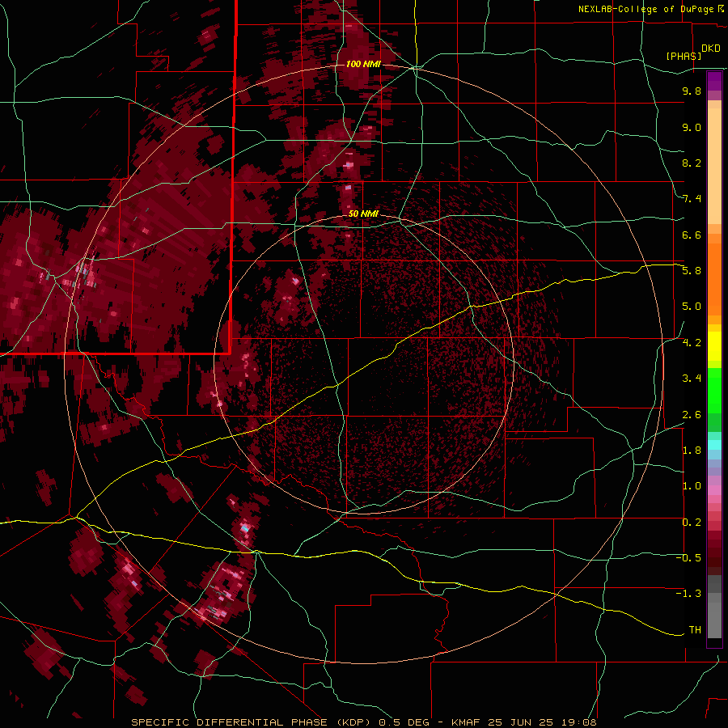Image resolution: width=728 pixels, height=728 pixels.
Task: Click the 8.2 value on the legend
Action: click(692, 163)
